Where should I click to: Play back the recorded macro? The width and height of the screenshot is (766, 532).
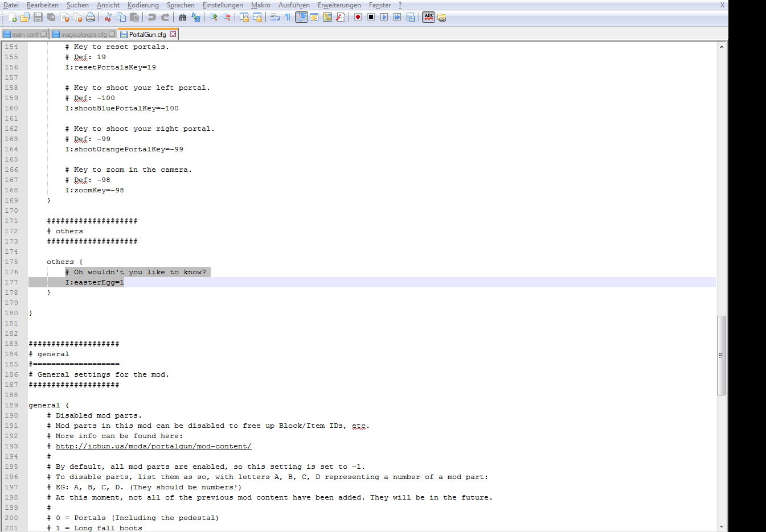tap(384, 17)
